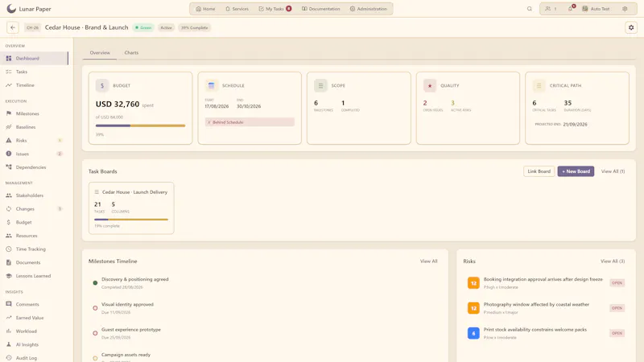Click View All (3) in Risks
The image size is (644, 362).
coord(613,261)
